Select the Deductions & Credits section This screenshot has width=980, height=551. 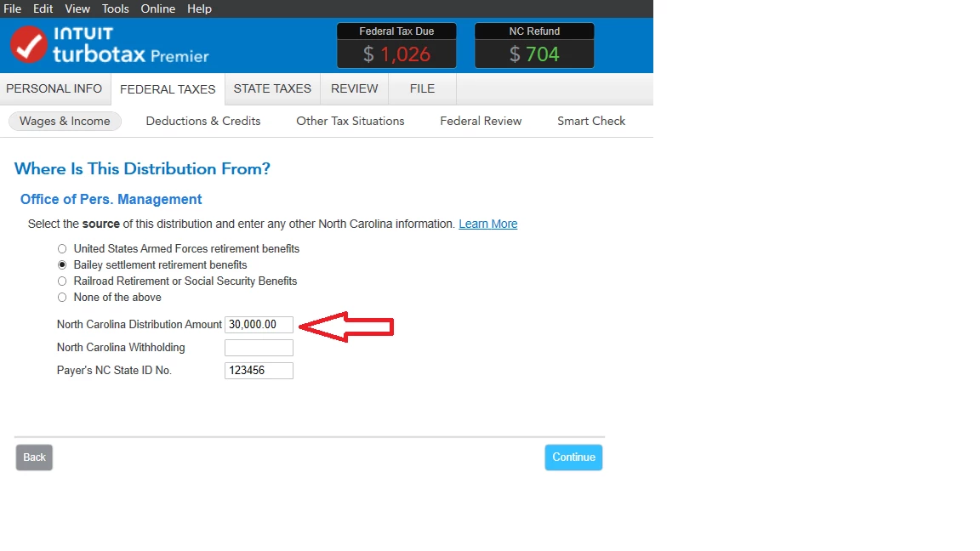point(203,122)
